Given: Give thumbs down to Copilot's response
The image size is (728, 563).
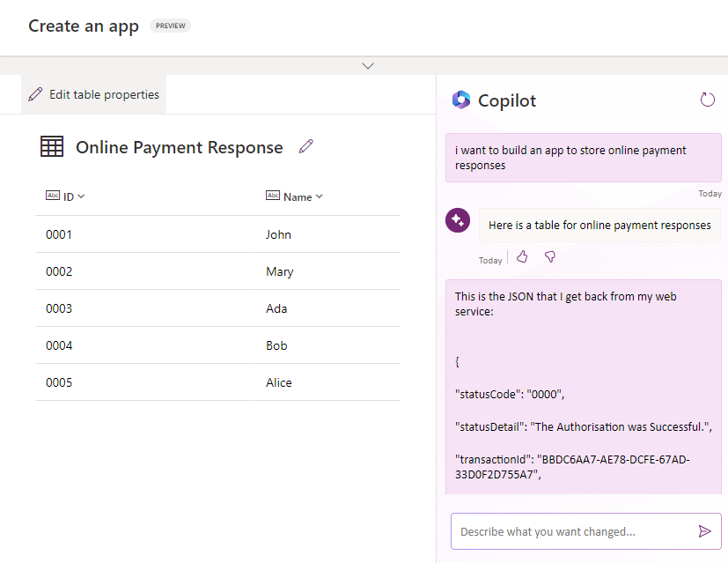Looking at the screenshot, I should click(x=550, y=256).
